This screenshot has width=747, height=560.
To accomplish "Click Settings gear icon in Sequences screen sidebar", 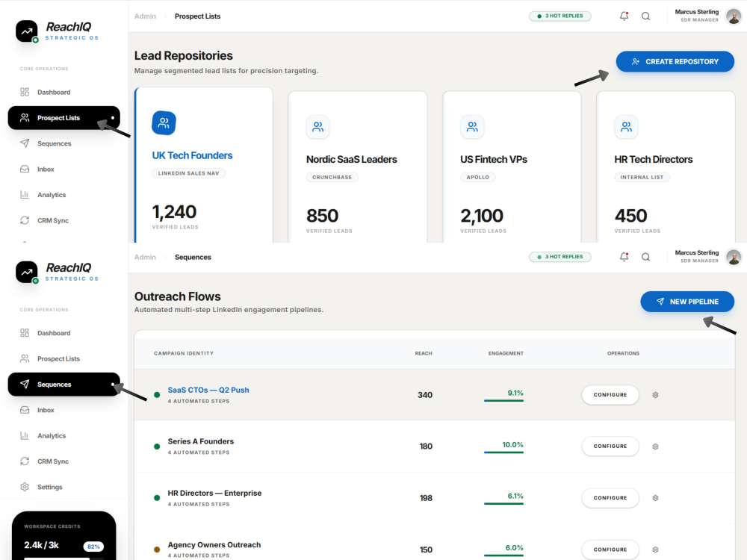I will 25,487.
